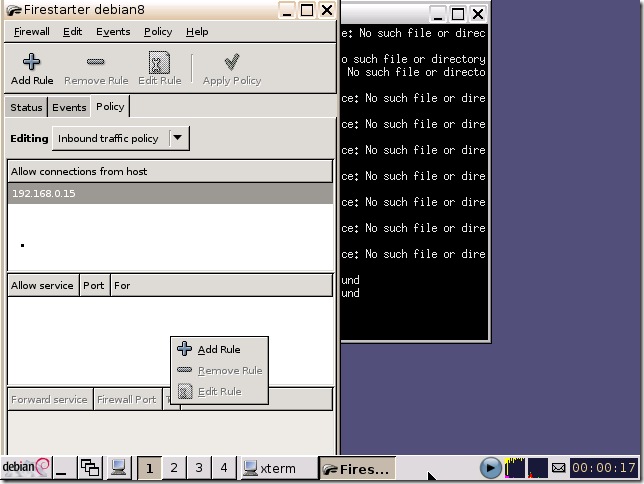Maximize the xterm window
Screen dimensions: 644x484
click(x=458, y=14)
